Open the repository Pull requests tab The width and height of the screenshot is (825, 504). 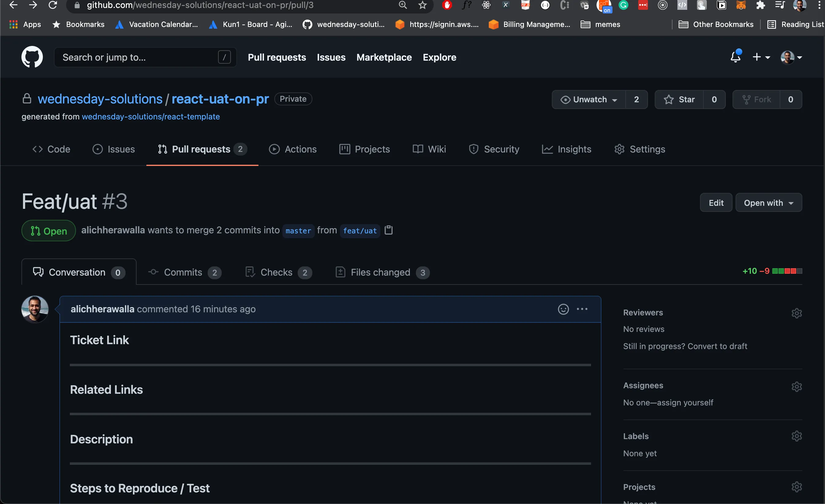click(202, 149)
